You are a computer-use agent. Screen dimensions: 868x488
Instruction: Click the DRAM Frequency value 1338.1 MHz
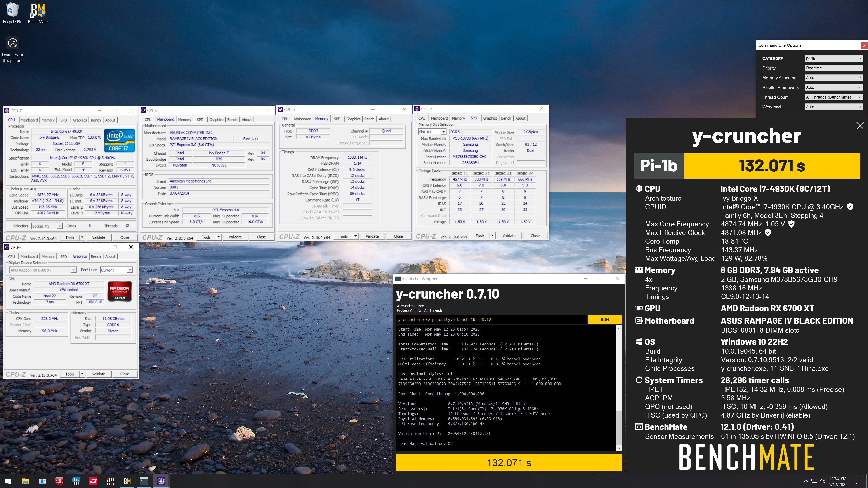click(x=358, y=157)
